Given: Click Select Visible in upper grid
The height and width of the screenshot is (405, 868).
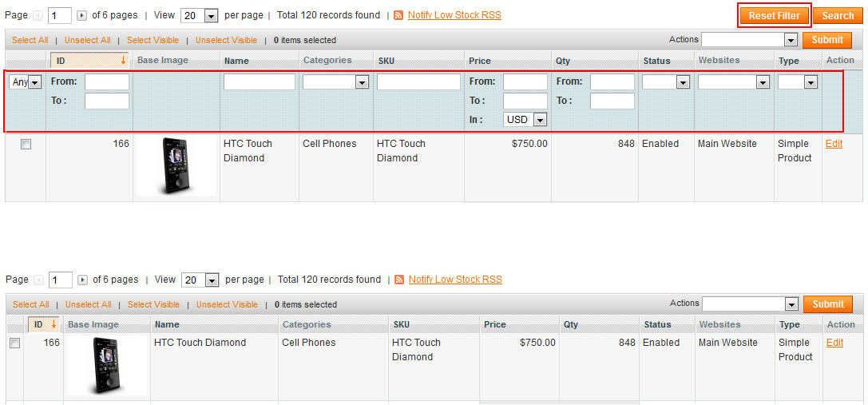Looking at the screenshot, I should click(x=153, y=40).
